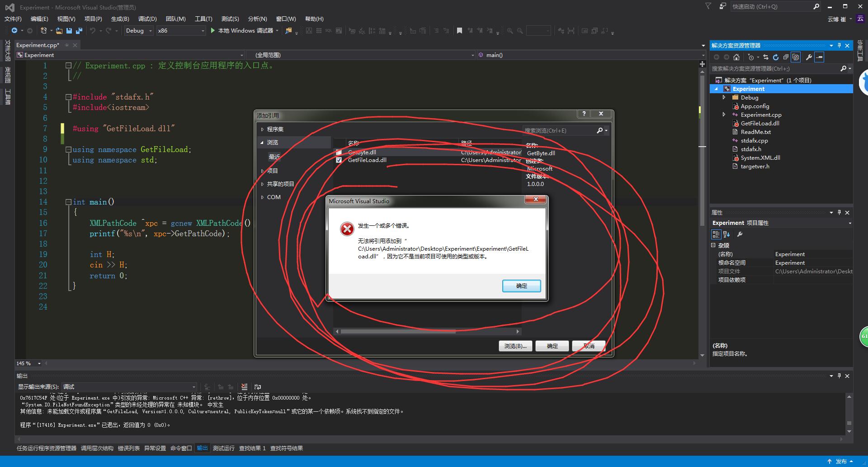Click Alphabetical sort icon in Properties panel
This screenshot has height=467, width=868.
(726, 234)
